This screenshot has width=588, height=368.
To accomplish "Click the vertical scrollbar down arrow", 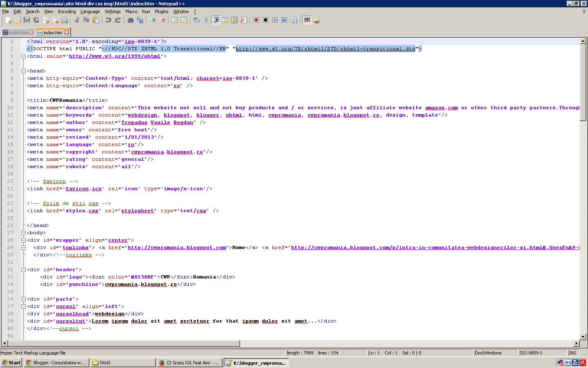I will coord(583,337).
